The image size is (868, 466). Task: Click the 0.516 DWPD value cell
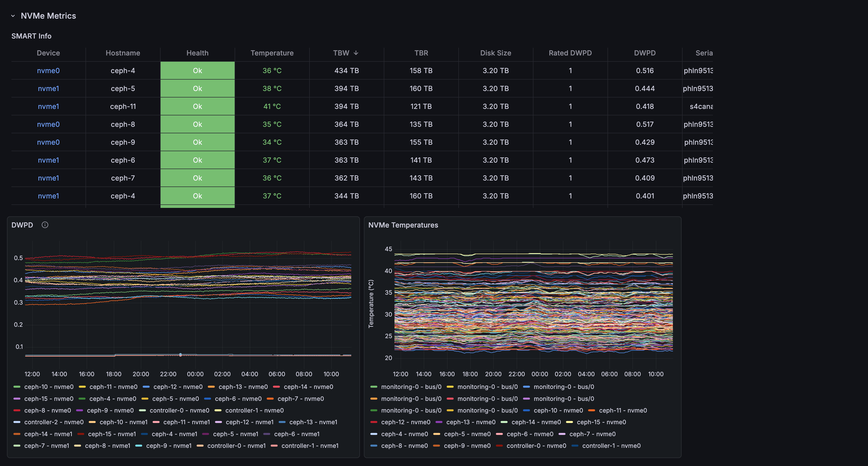tap(645, 70)
